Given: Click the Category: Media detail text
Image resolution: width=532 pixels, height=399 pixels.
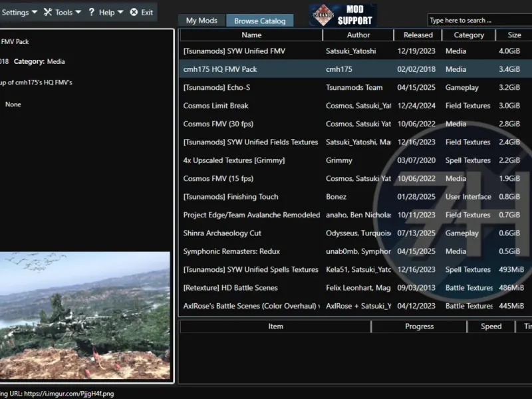Looking at the screenshot, I should 39,61.
